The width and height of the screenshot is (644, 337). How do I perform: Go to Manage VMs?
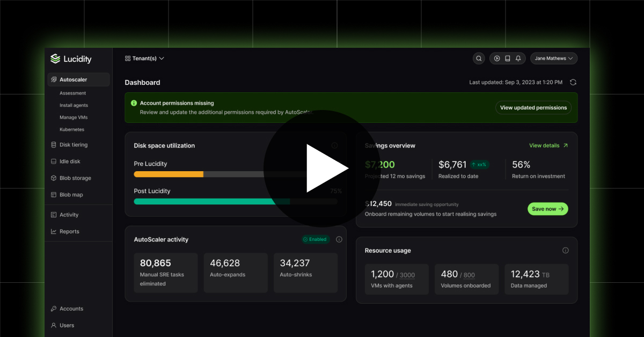(74, 118)
